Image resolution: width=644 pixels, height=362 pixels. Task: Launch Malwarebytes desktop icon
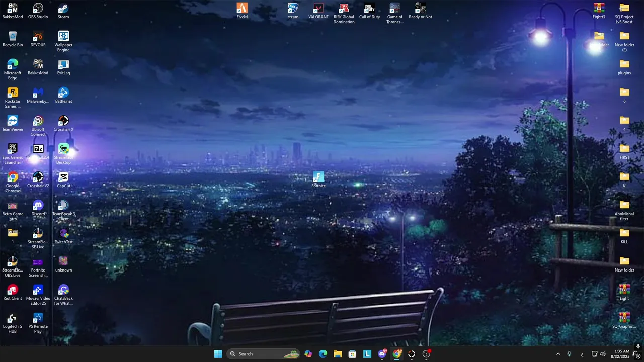coord(38,96)
